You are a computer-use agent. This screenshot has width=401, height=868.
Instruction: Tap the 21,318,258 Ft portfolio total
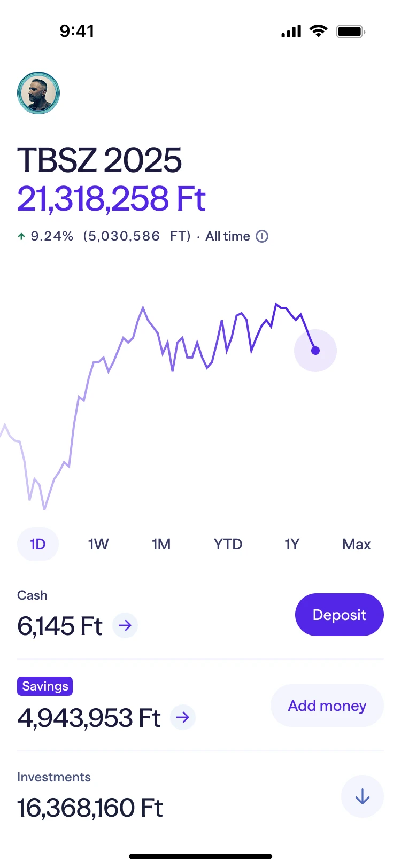click(111, 199)
